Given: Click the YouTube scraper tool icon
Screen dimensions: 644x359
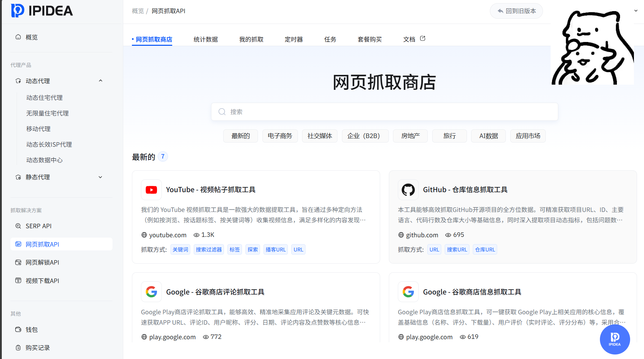Looking at the screenshot, I should (x=151, y=190).
